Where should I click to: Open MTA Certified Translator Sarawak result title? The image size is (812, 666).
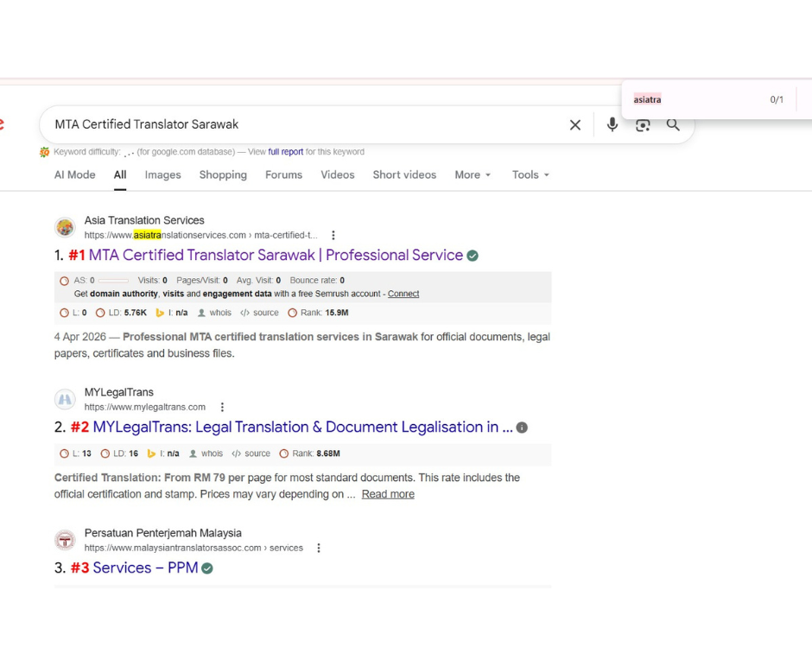pyautogui.click(x=276, y=256)
